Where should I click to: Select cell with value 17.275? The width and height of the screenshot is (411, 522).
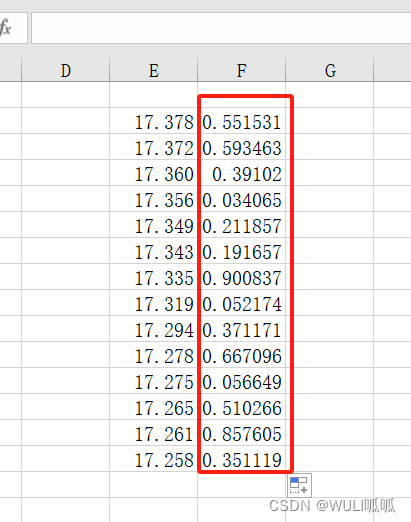[x=154, y=381]
